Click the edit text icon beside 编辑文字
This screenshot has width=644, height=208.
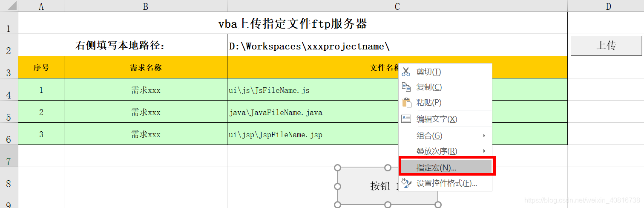pos(406,119)
